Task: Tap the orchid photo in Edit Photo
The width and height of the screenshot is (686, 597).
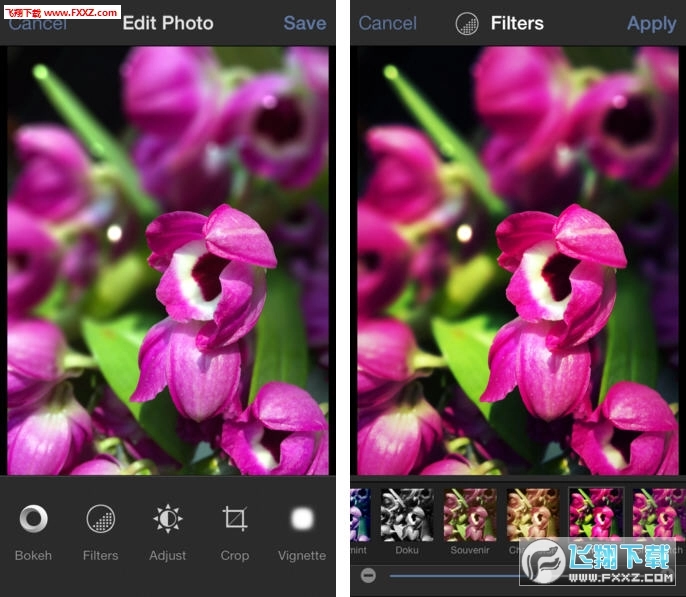Action: [168, 260]
